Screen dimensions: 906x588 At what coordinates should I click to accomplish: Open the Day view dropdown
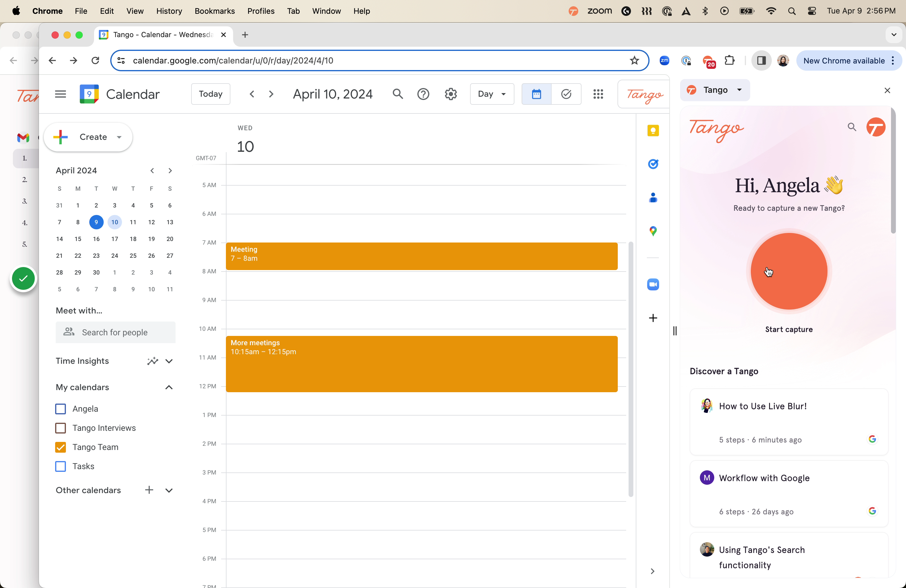tap(492, 94)
